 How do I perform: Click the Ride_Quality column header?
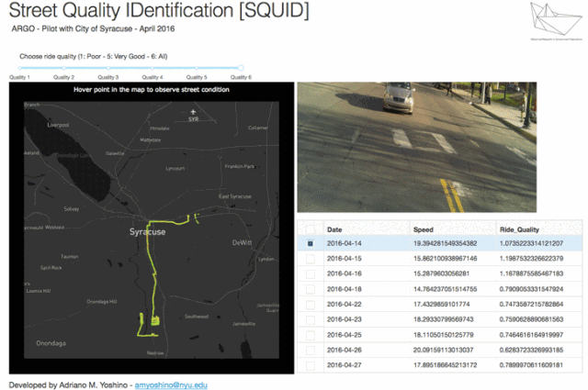point(522,228)
